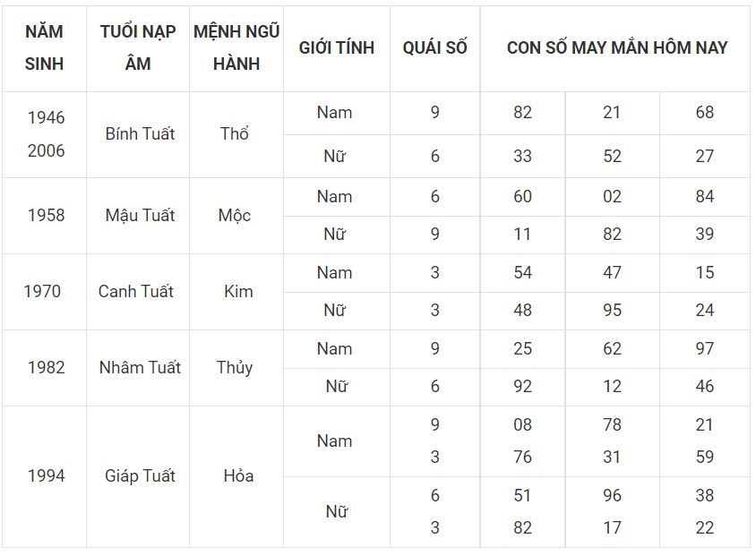Click CON SỐ MAY MẮN HÔM NAY header

point(616,47)
